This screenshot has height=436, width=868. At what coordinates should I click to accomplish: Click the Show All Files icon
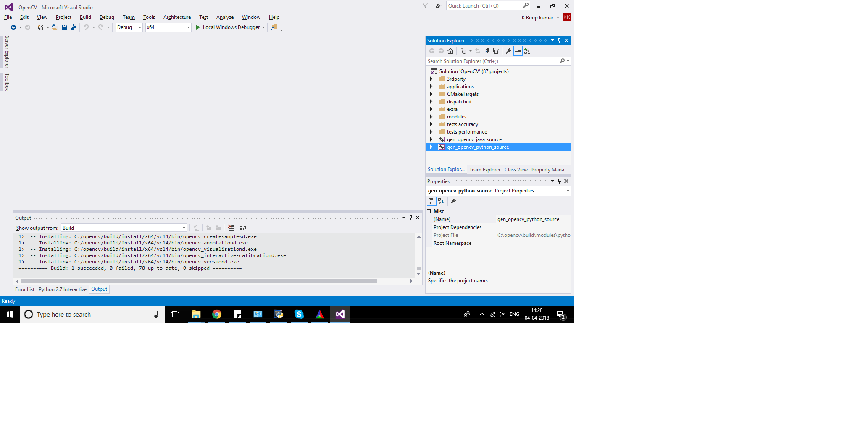tap(496, 51)
